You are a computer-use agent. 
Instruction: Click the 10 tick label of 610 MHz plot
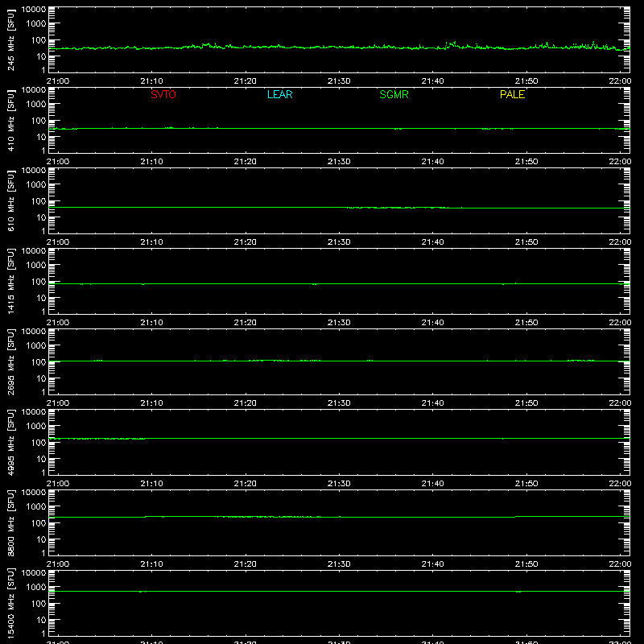coord(41,217)
